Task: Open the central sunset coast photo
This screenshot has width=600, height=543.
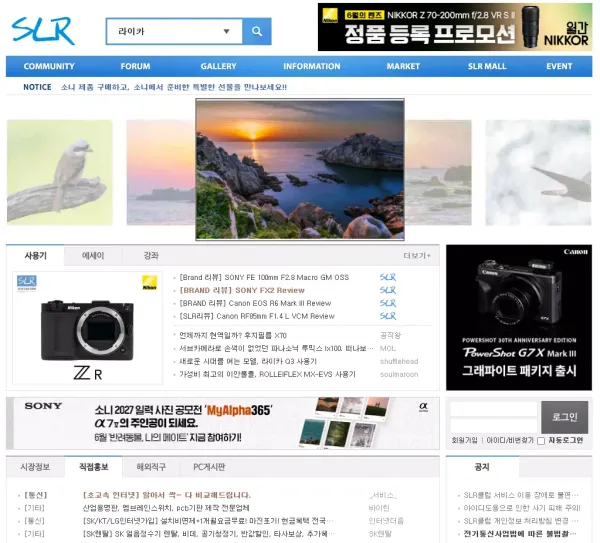Action: tap(300, 170)
